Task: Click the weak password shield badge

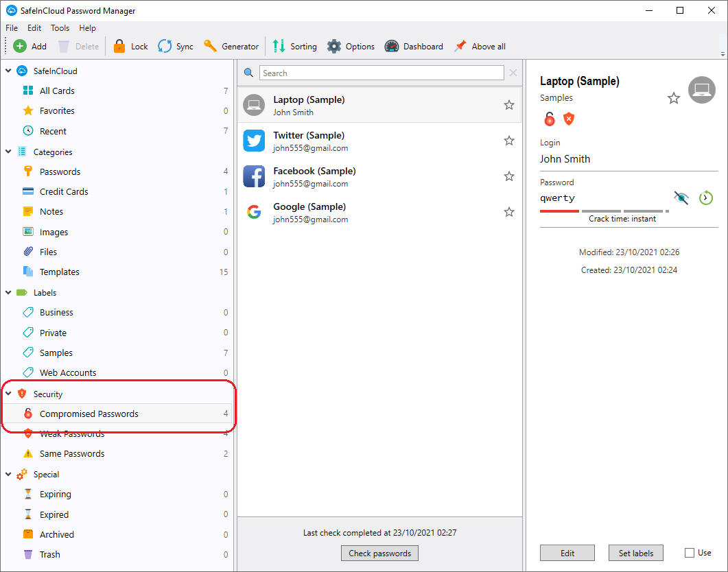Action: point(569,119)
